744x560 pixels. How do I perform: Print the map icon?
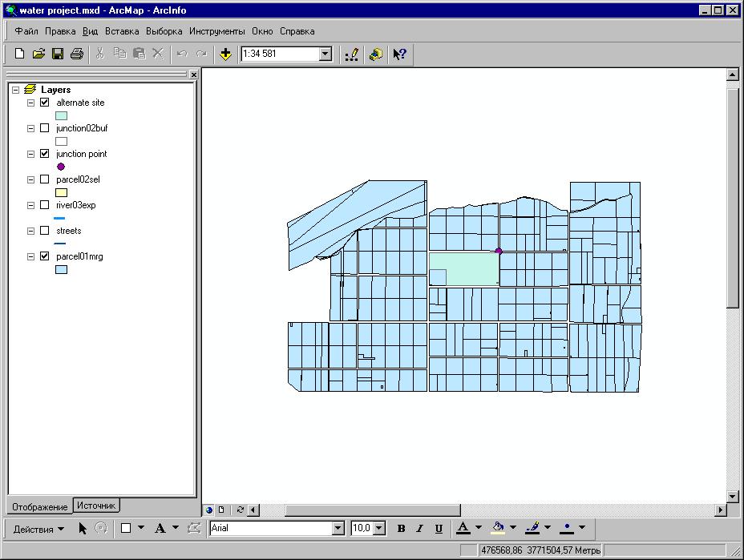pyautogui.click(x=77, y=54)
